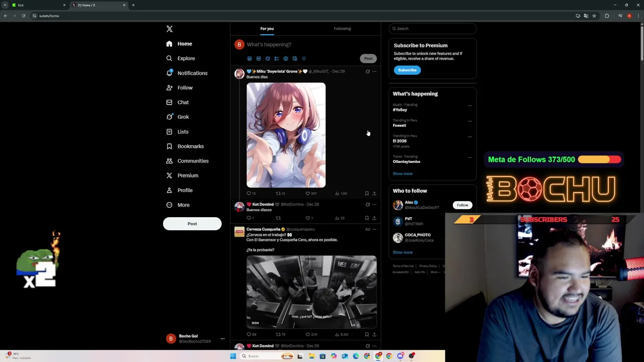Image resolution: width=644 pixels, height=362 pixels.
Task: Reply to Miku Soyerista post
Action: [251, 193]
